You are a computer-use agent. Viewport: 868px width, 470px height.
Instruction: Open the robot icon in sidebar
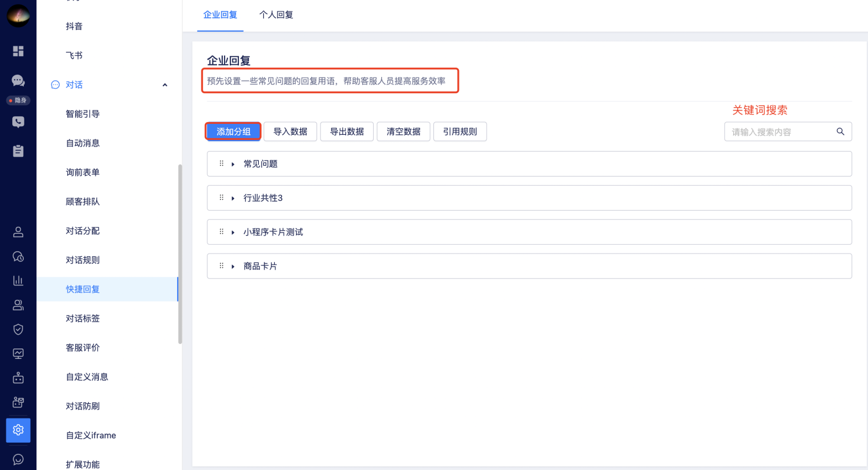(18, 378)
